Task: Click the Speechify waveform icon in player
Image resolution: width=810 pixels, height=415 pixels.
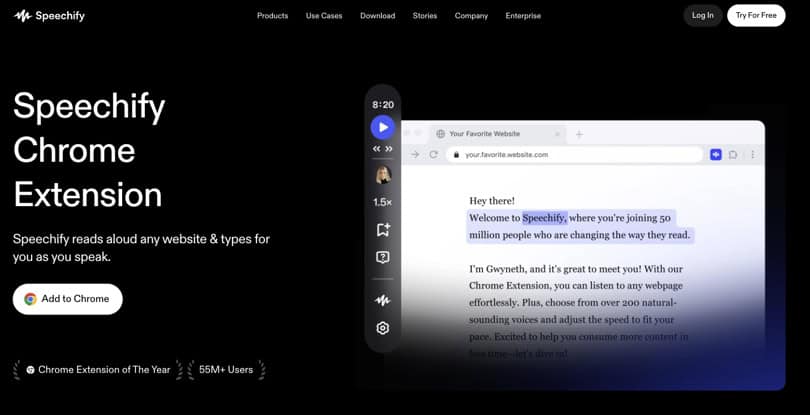Action: (383, 300)
